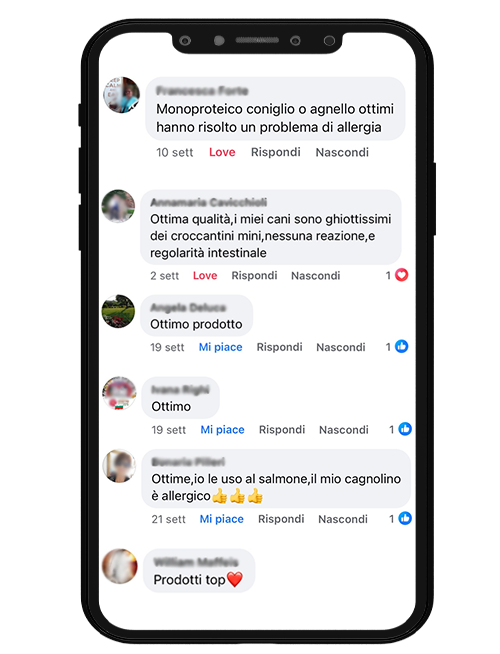Open avatar beside the 'Ottima qualità' comment

118,206
